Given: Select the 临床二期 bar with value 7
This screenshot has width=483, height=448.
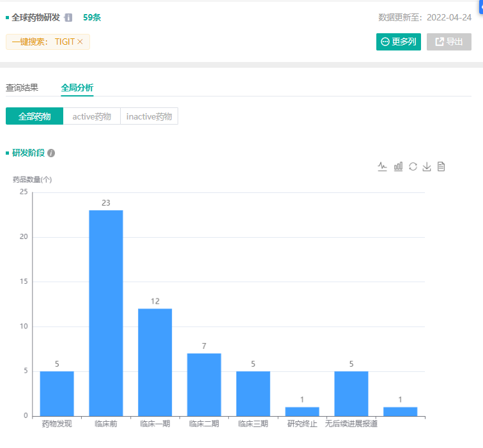Looking at the screenshot, I should (x=204, y=384).
